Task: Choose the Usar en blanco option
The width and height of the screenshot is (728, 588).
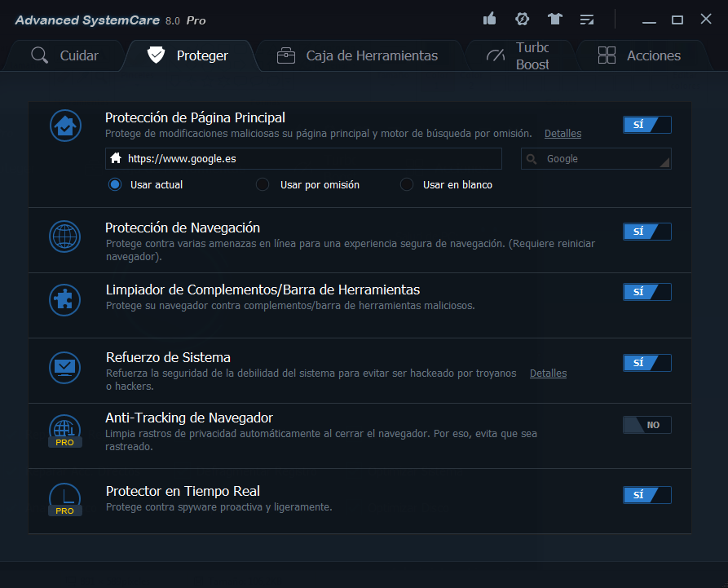Action: [407, 185]
